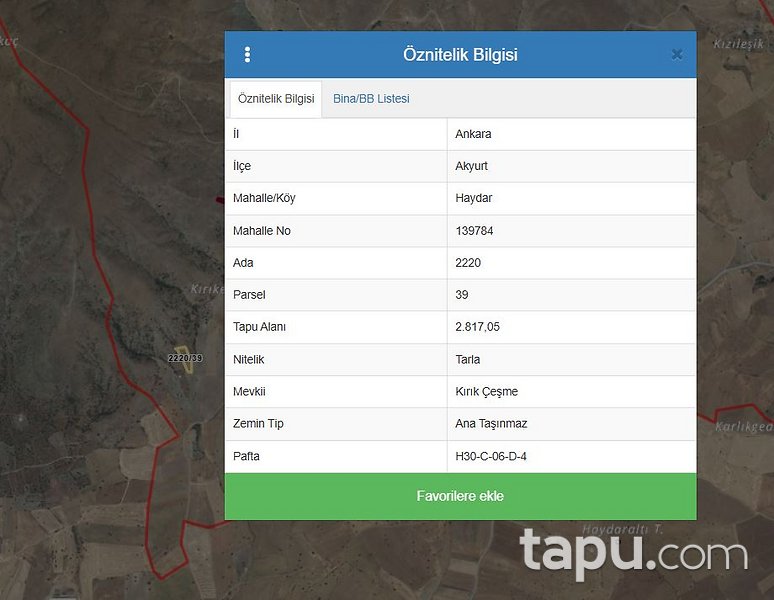
Task: Select the Kırık Çeşme Mevkii value
Action: [x=487, y=391]
